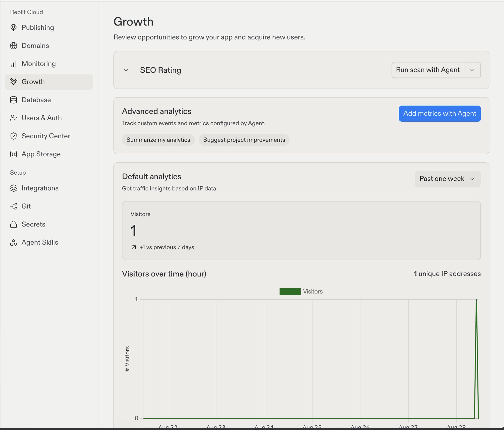
Task: Click Add metrics with Agent
Action: (439, 114)
